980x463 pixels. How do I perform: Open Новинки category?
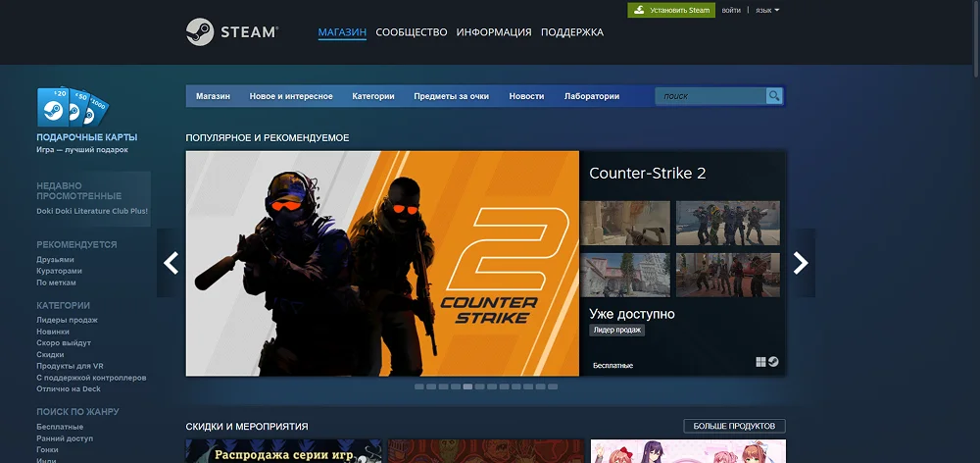pyautogui.click(x=53, y=332)
